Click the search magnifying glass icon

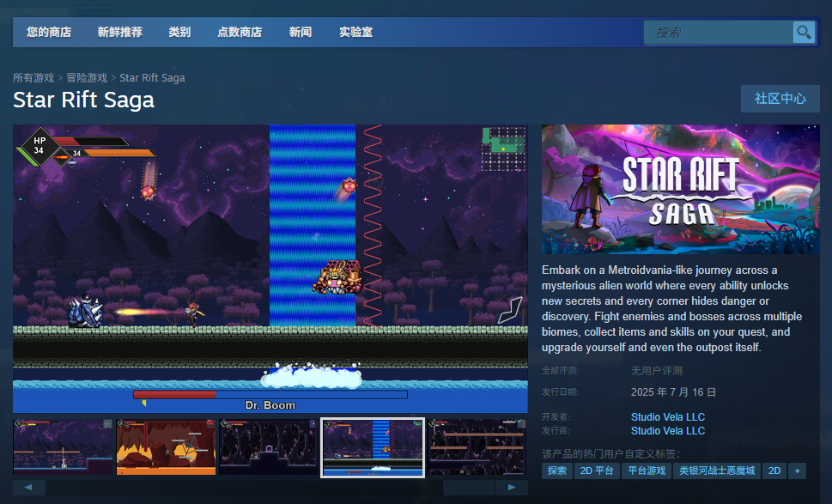(x=804, y=32)
